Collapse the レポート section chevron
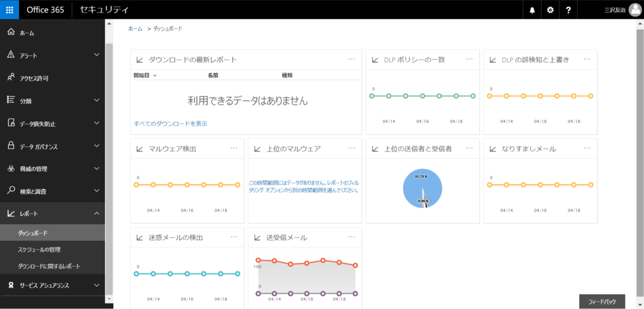 (97, 213)
